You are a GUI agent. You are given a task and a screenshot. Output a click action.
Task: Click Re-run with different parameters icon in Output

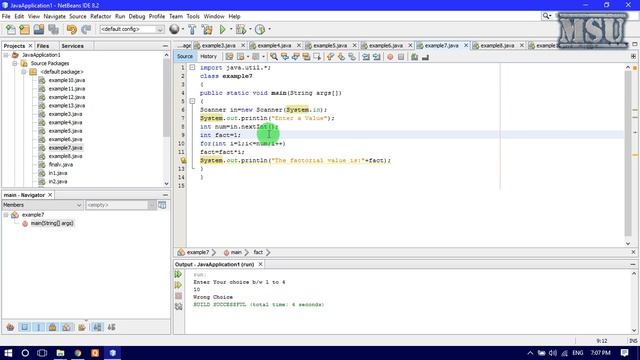(178, 285)
